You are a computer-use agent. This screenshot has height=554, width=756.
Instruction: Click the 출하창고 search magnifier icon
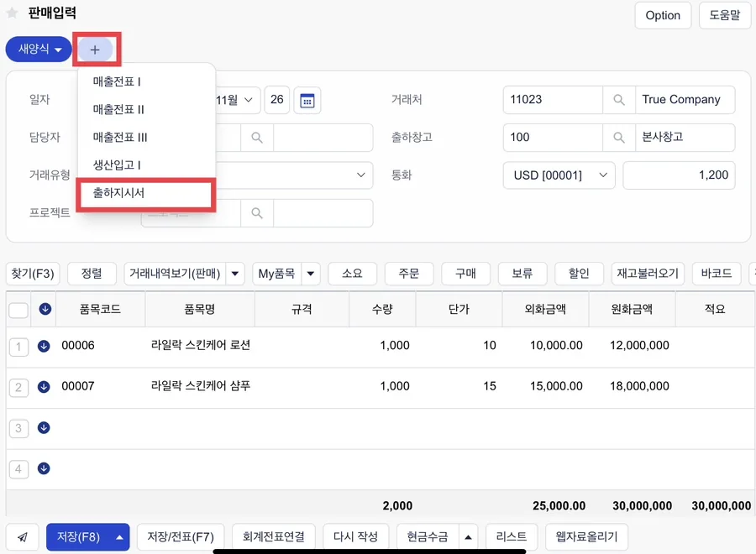pos(619,138)
